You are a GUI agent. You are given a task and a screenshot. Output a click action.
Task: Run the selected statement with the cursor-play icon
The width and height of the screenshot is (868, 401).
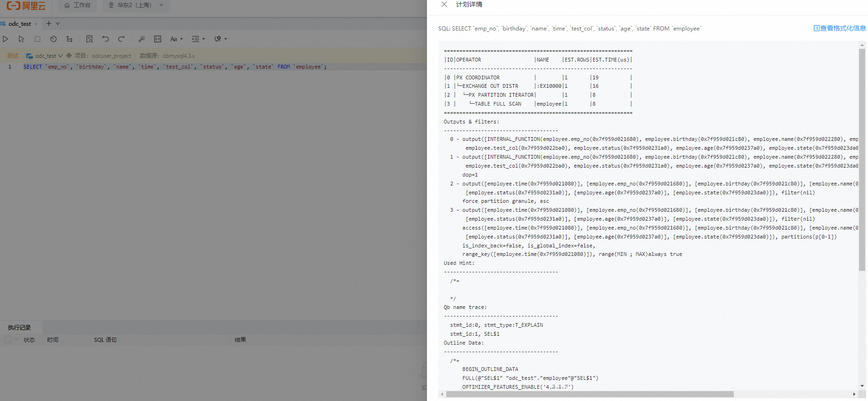click(21, 39)
